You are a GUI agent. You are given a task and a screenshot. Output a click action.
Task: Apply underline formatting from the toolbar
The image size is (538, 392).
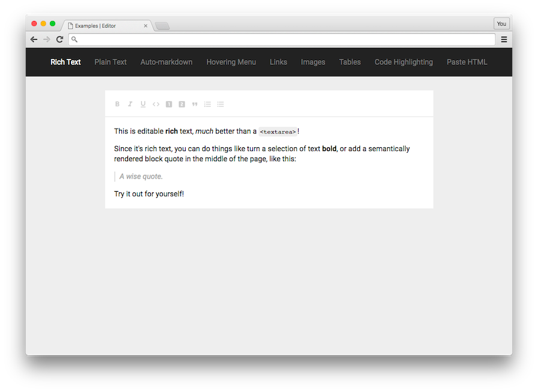143,104
